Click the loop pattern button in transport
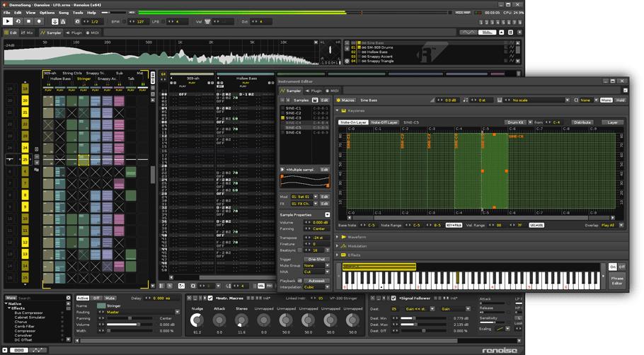 point(18,21)
